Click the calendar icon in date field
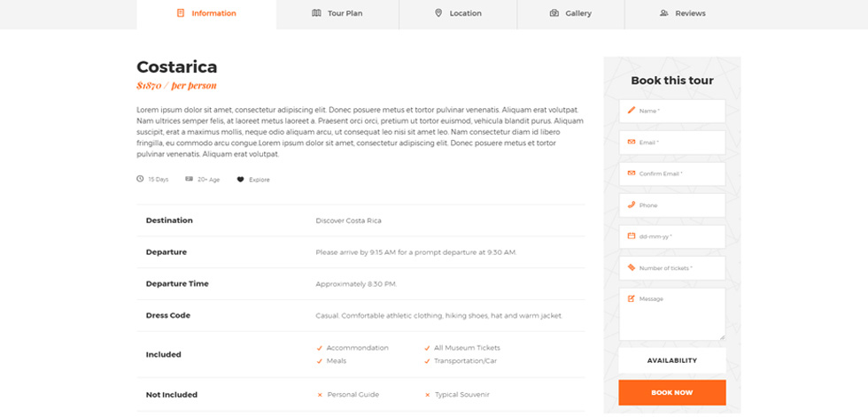This screenshot has height=417, width=868. tap(631, 236)
